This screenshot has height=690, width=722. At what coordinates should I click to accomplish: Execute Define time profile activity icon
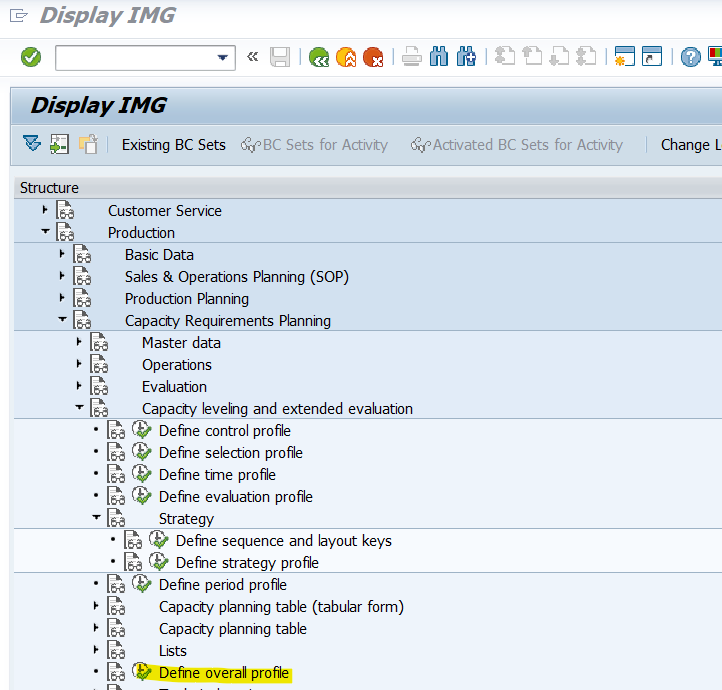click(x=142, y=474)
